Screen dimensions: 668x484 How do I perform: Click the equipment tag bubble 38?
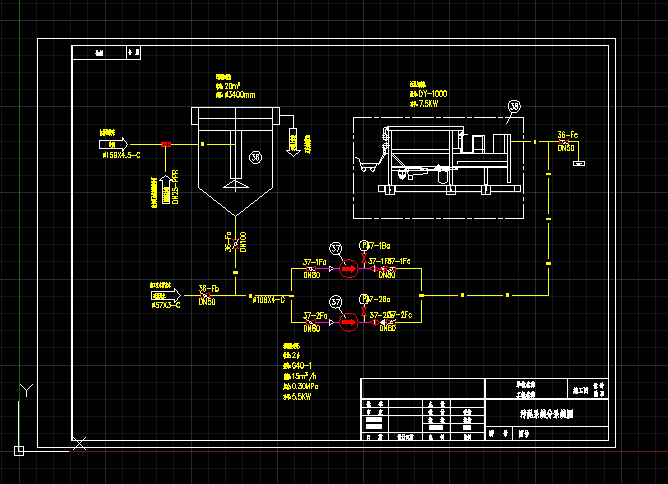[x=514, y=106]
